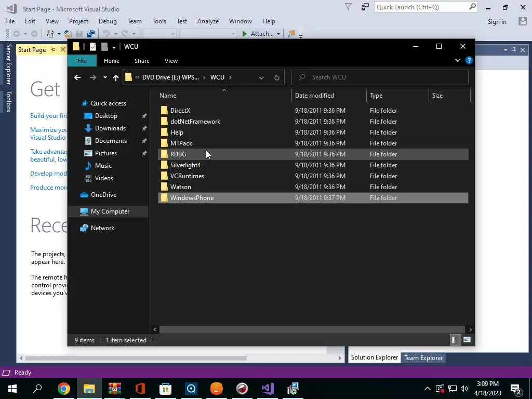Click Sign in link in Visual Studio

(497, 22)
